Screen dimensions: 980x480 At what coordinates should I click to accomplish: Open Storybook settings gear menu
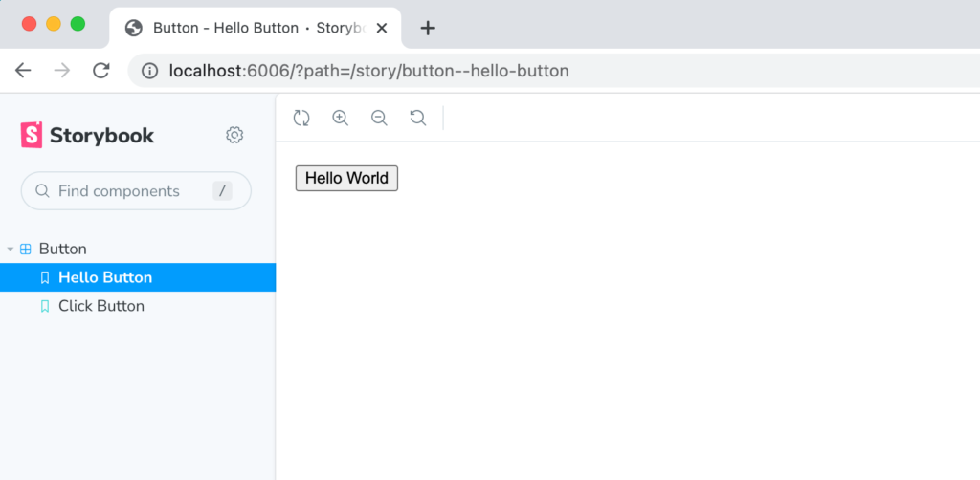pyautogui.click(x=234, y=135)
